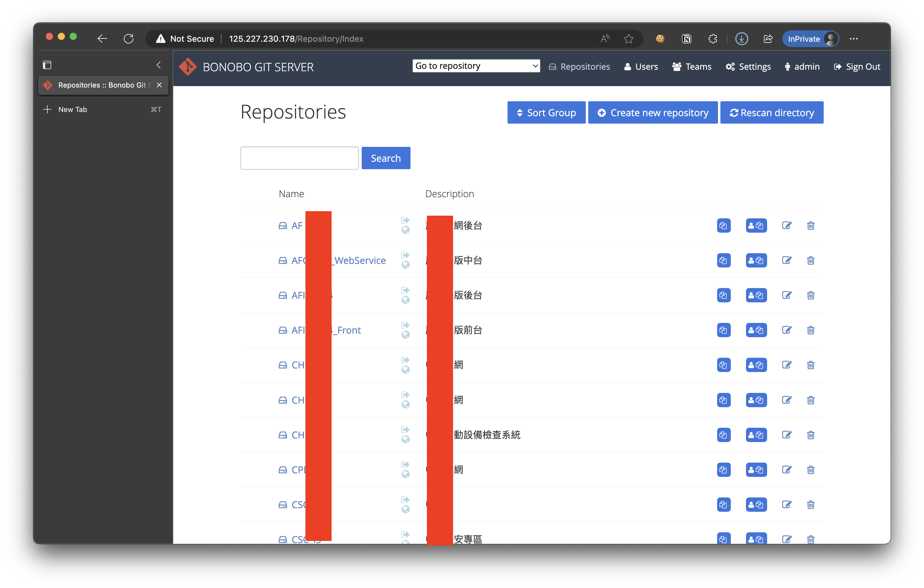Edit the 網後台 repository
The width and height of the screenshot is (924, 588).
(787, 225)
